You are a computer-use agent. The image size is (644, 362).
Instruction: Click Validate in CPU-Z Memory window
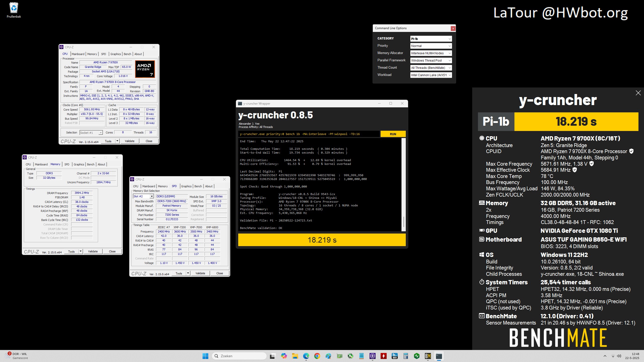(x=93, y=251)
